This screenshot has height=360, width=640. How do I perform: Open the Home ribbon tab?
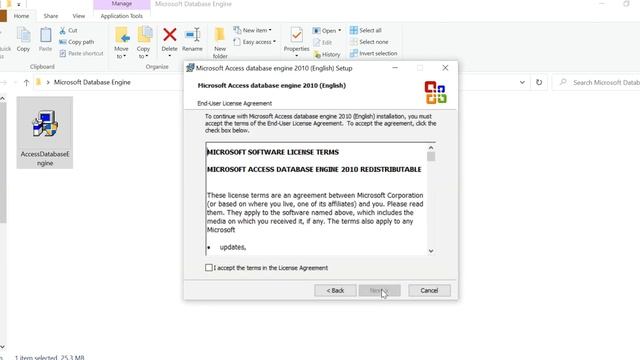tap(21, 16)
